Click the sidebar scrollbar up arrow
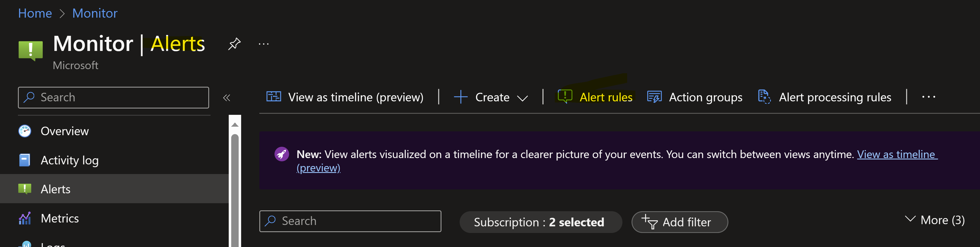 pos(235,124)
